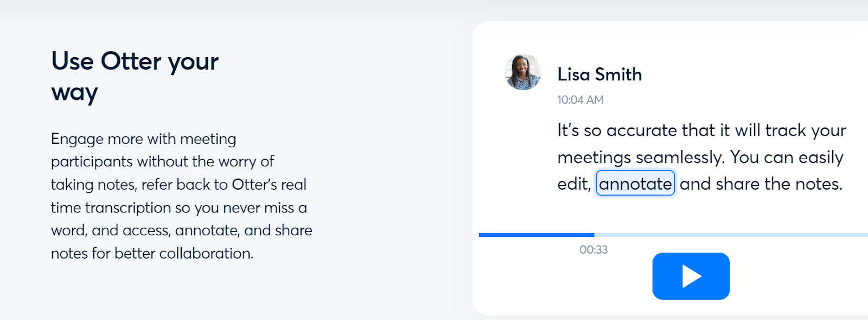
Task: Click the You can easily phrase
Action: tap(787, 158)
